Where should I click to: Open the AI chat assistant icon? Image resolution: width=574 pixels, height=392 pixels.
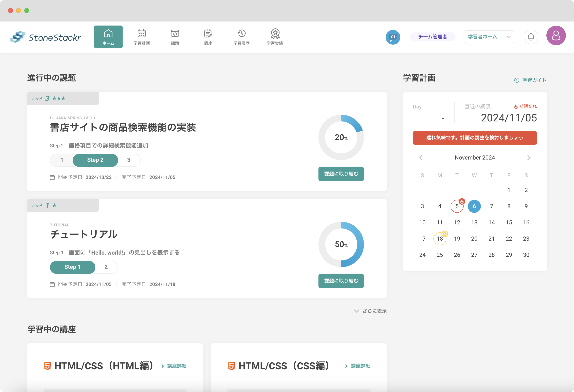click(x=393, y=37)
